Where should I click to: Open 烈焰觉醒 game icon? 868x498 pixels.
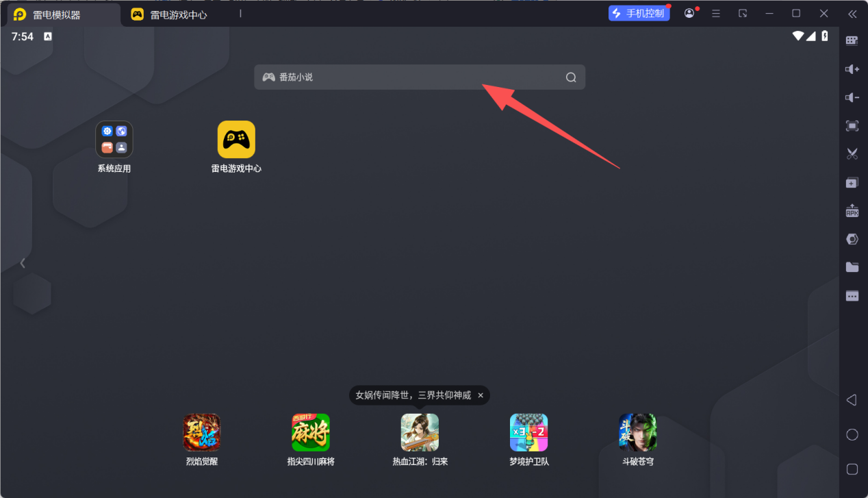[x=202, y=432]
